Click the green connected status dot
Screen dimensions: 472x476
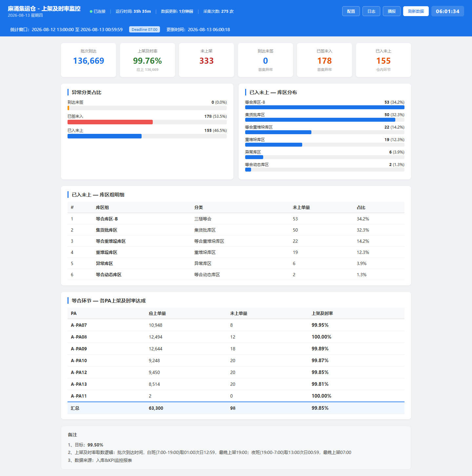(x=91, y=11)
